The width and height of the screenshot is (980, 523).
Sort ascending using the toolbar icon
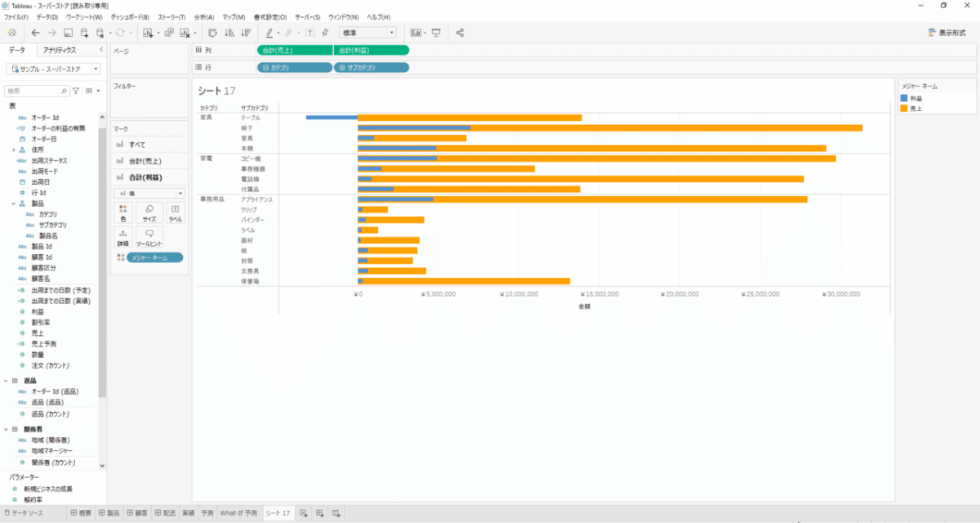click(228, 33)
